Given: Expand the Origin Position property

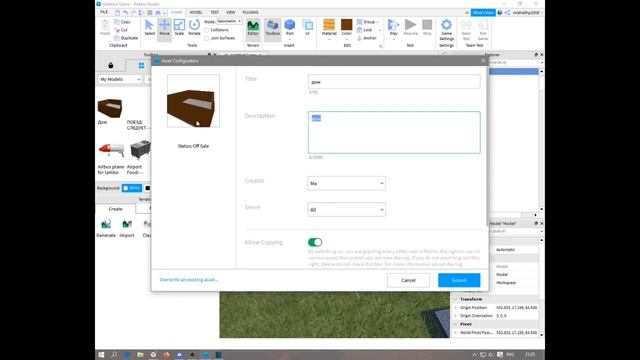Looking at the screenshot, I should coord(456,307).
